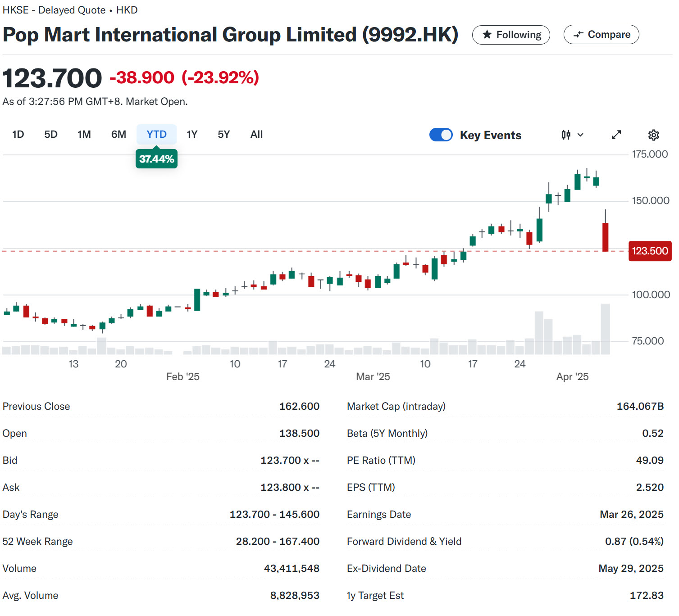Click the Ask value 123.800 x --
This screenshot has width=679, height=616.
(x=290, y=487)
